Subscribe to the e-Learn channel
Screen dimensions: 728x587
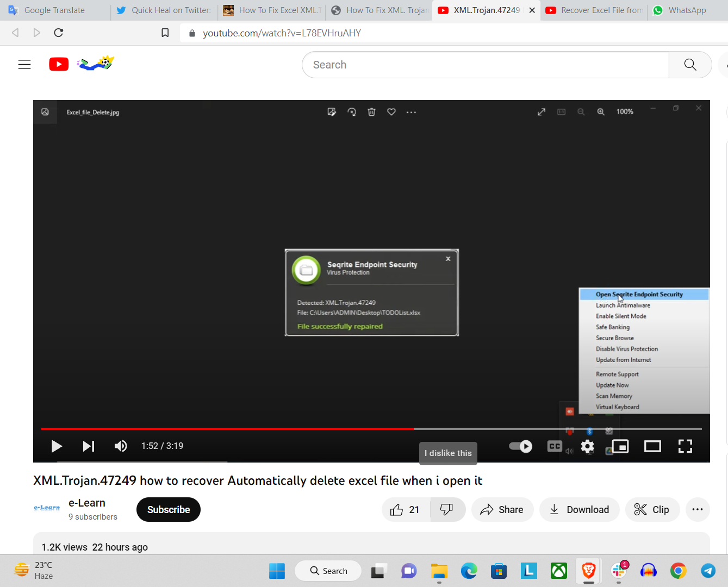click(169, 510)
